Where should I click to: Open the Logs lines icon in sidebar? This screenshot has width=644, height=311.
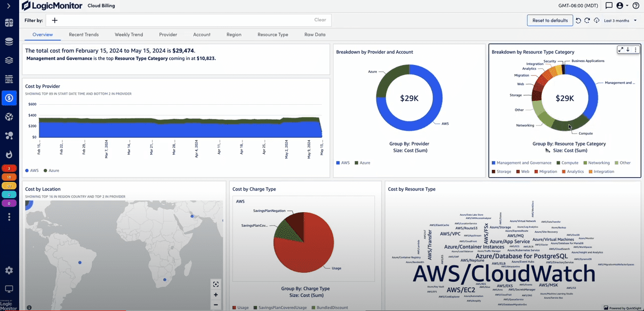(x=9, y=79)
